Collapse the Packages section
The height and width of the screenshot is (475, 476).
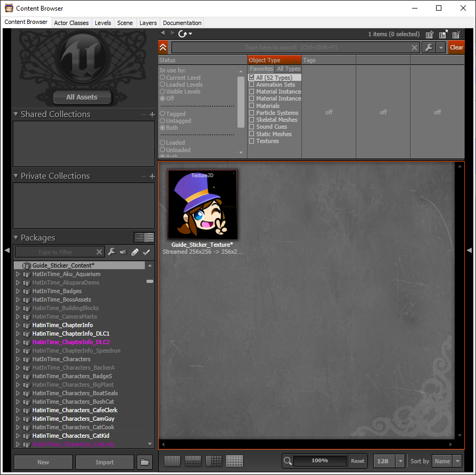coord(16,237)
